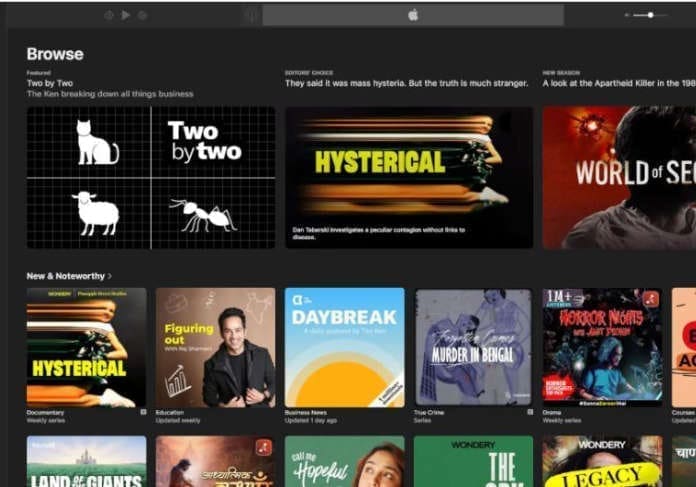The height and width of the screenshot is (487, 696).
Task: Open the Hysterical podcast cover in New & Noteworthy
Action: pos(87,348)
